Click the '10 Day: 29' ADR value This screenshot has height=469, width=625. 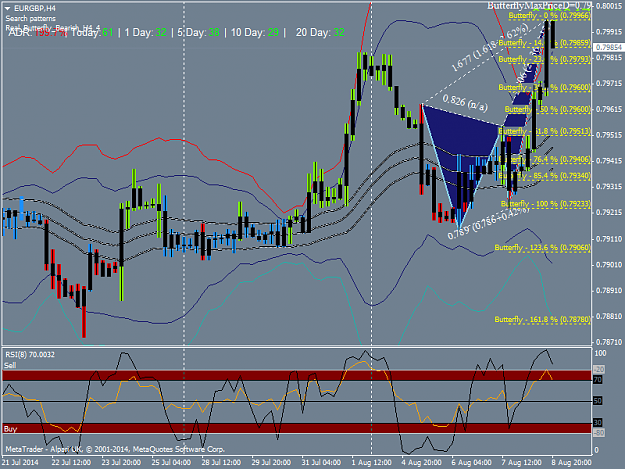(255, 32)
